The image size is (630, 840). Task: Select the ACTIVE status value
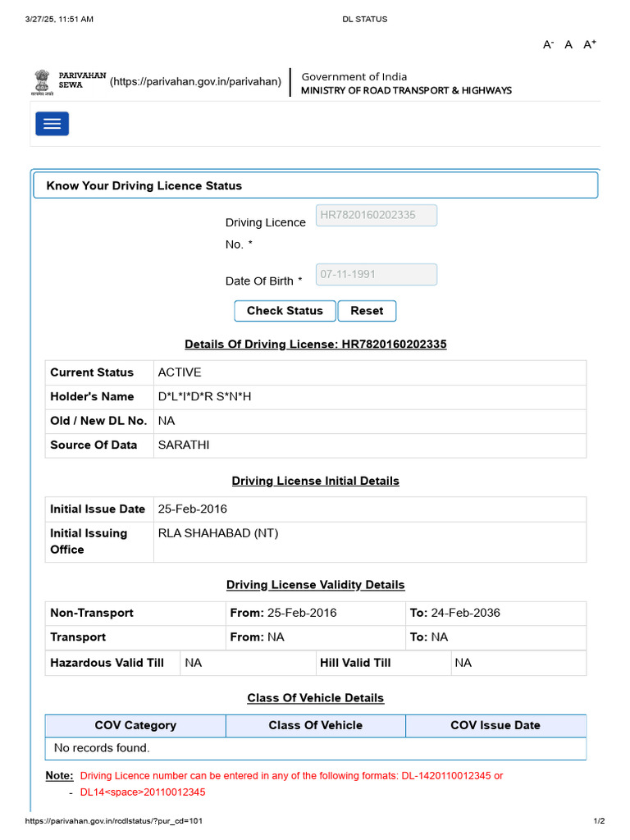180,372
